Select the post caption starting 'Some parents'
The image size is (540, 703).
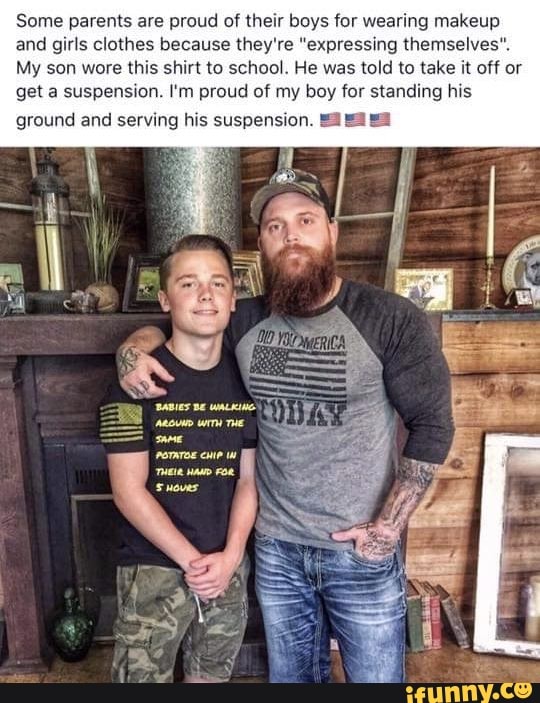pos(269,68)
